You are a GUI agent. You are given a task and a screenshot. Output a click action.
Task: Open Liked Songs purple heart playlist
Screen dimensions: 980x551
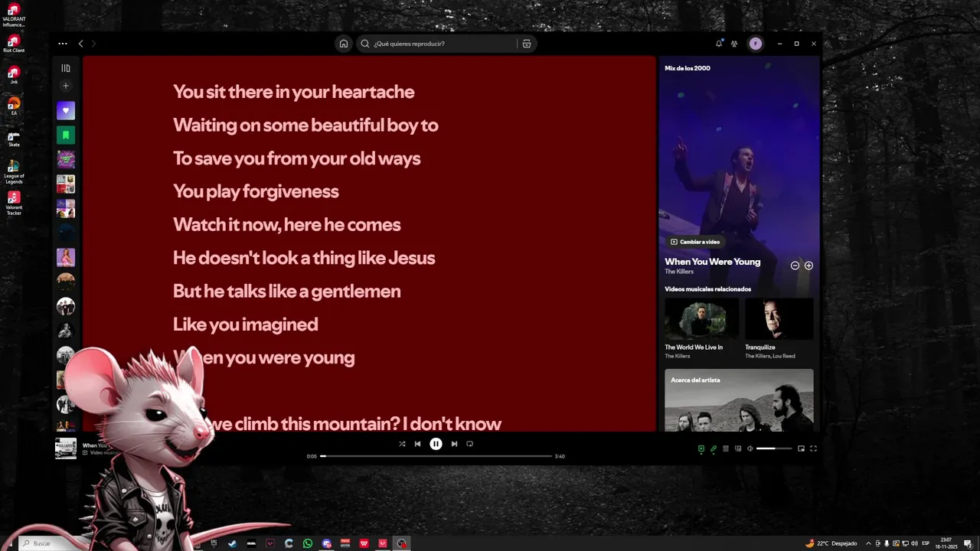(x=66, y=110)
